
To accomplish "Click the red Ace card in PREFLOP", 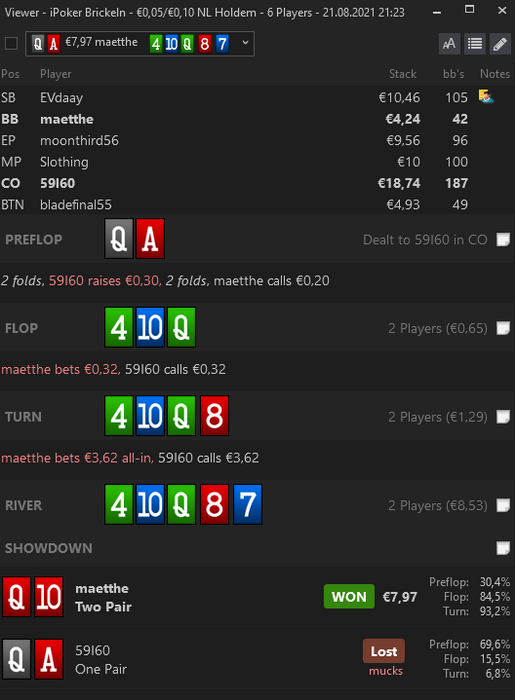I will 150,238.
